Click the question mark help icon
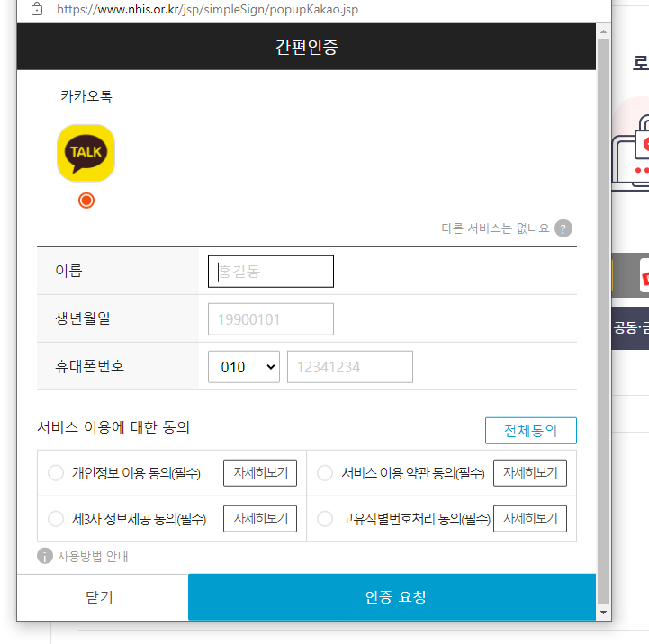 tap(563, 228)
